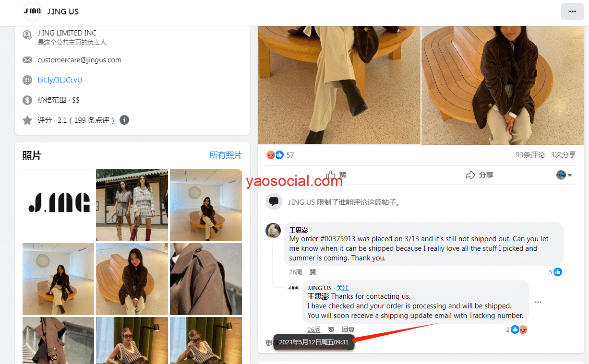Image resolution: width=589 pixels, height=364 pixels.
Task: View the 93条评论 comments count
Action: coord(530,155)
